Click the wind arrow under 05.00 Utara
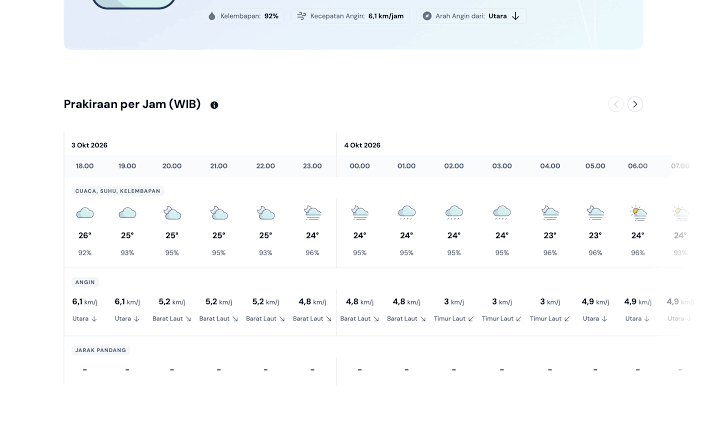726x422 pixels. 604,319
